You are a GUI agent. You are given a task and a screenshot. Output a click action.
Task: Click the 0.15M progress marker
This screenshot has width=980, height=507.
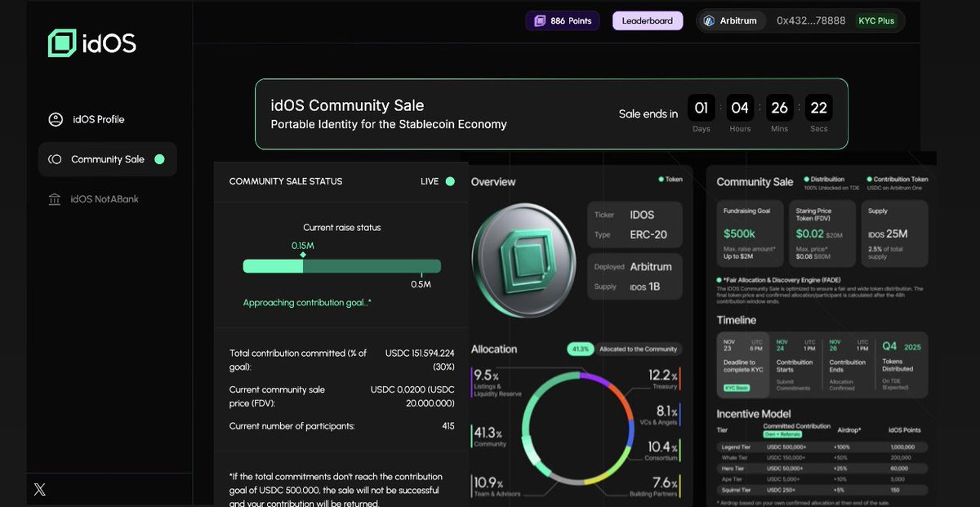303,249
